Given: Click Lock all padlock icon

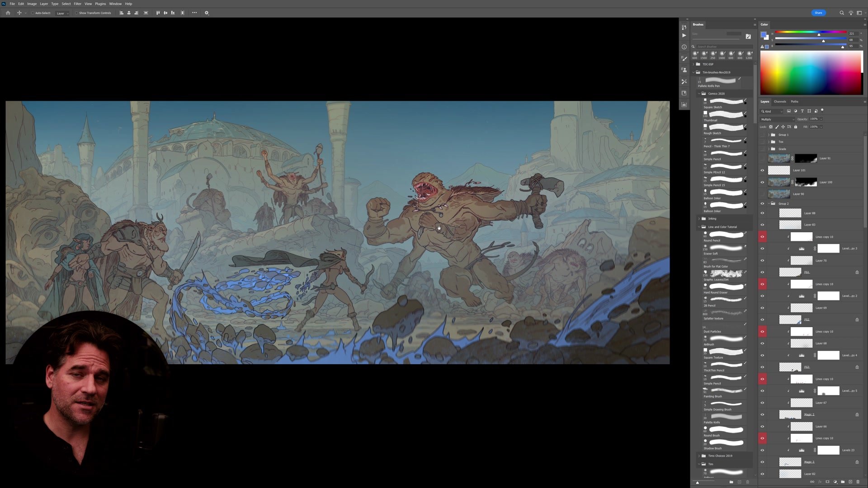Looking at the screenshot, I should click(796, 127).
